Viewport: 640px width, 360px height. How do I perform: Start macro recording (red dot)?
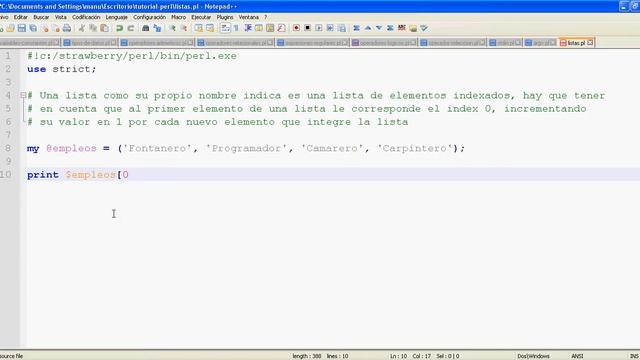(x=296, y=28)
